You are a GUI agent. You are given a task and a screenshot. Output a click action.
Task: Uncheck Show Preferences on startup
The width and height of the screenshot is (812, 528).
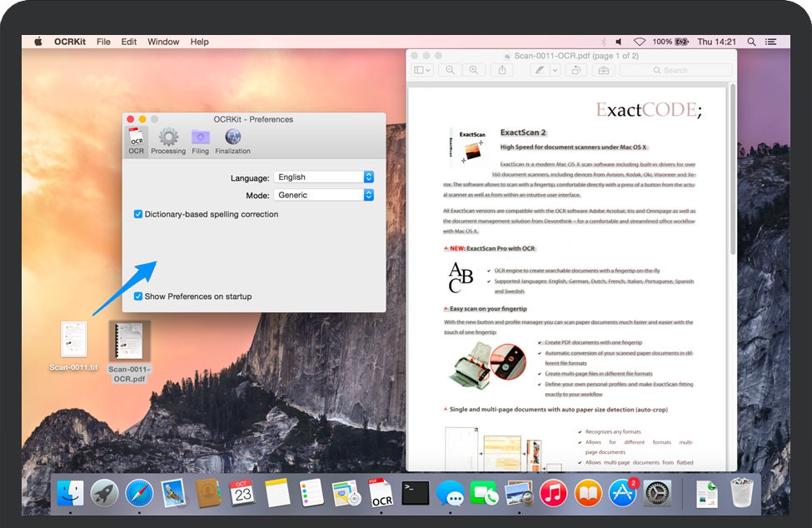[x=138, y=296]
